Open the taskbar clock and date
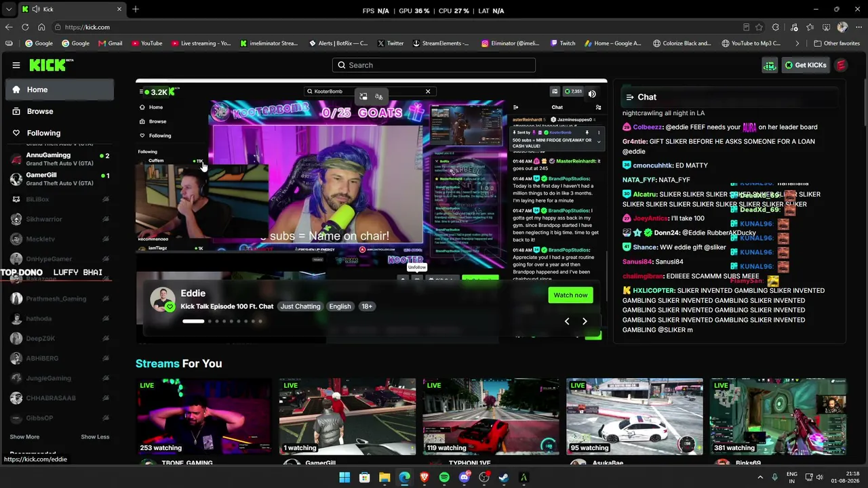 pos(846,477)
